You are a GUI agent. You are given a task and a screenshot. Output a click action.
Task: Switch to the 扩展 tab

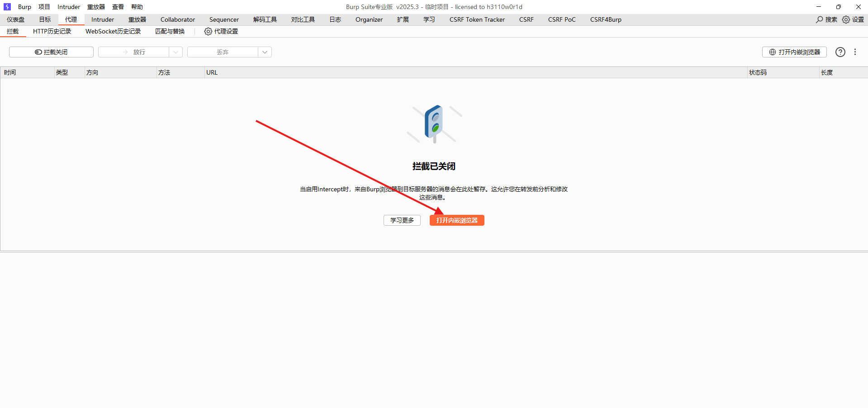[403, 19]
